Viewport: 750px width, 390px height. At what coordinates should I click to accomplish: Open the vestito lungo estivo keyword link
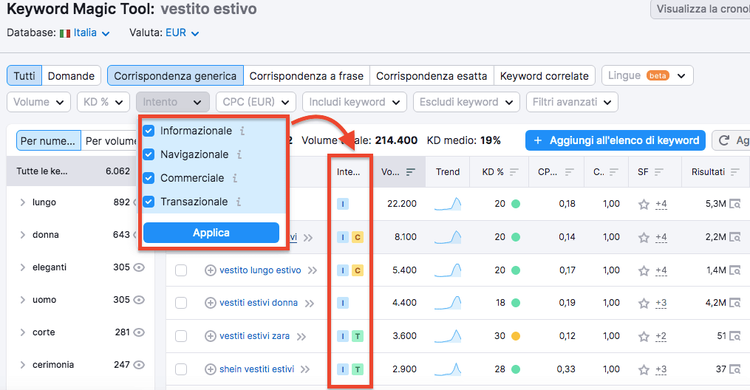click(260, 270)
